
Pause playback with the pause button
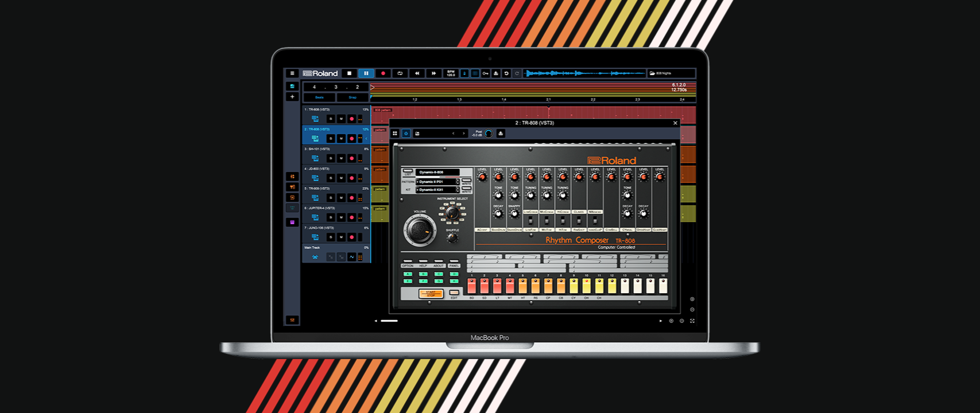366,73
